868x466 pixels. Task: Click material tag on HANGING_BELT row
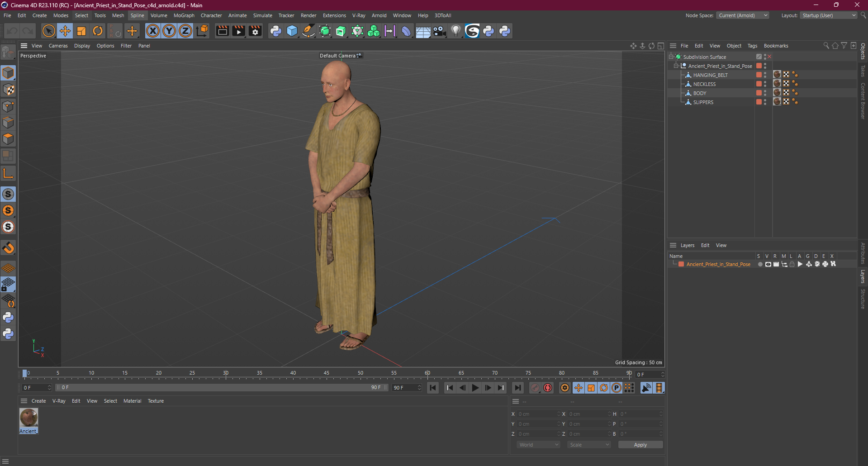point(777,75)
